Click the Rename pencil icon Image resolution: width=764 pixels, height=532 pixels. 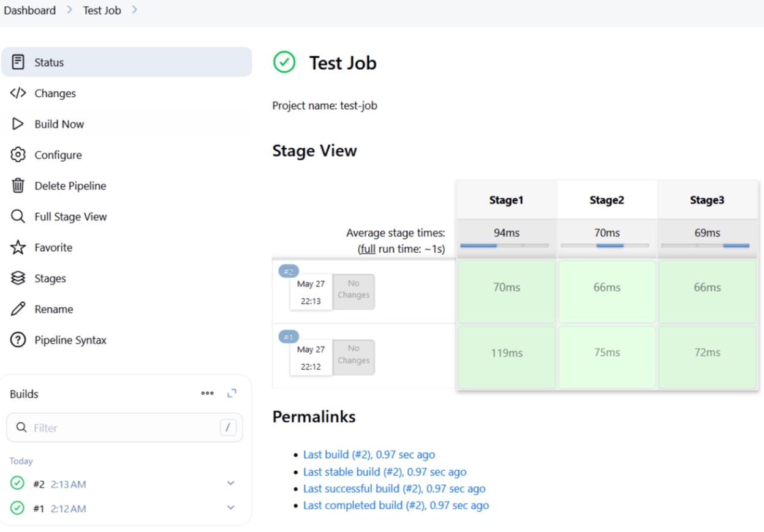[x=18, y=309]
